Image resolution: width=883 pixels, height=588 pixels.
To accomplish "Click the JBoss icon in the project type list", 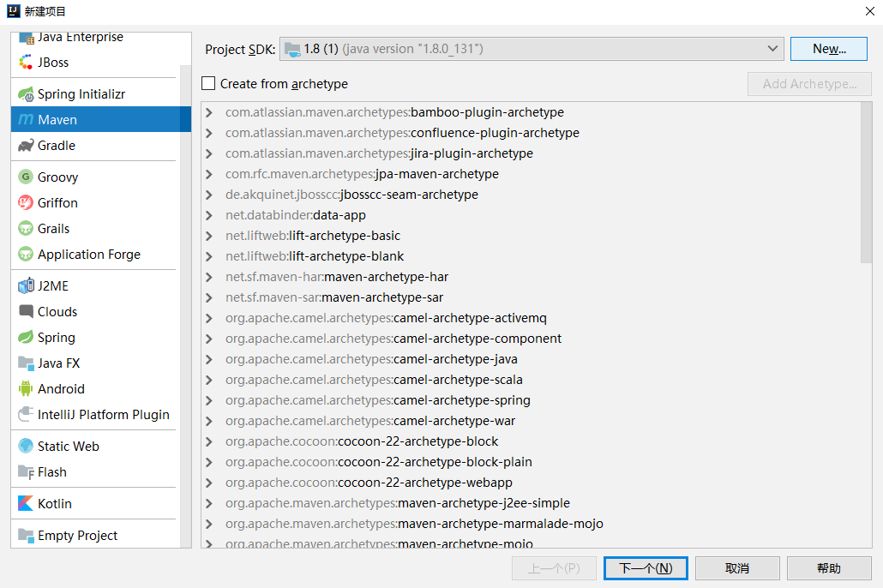I will tap(26, 63).
